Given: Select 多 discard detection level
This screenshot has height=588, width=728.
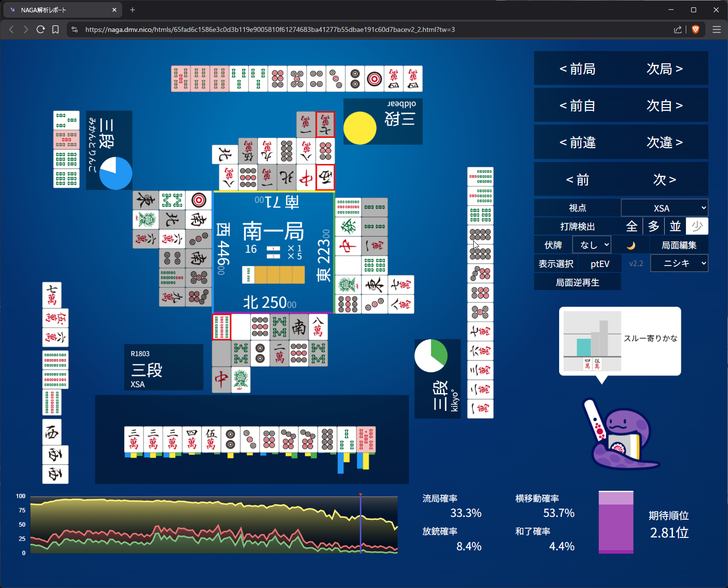Looking at the screenshot, I should click(653, 226).
